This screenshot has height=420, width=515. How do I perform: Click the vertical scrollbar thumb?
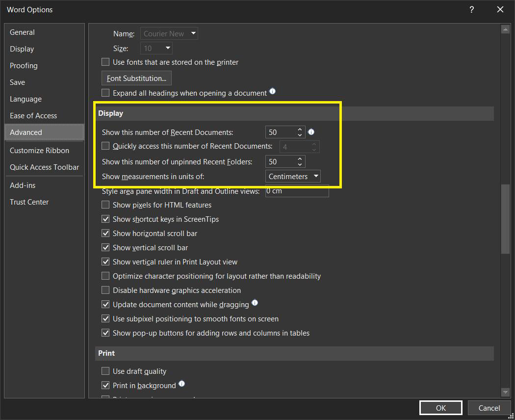pyautogui.click(x=505, y=219)
